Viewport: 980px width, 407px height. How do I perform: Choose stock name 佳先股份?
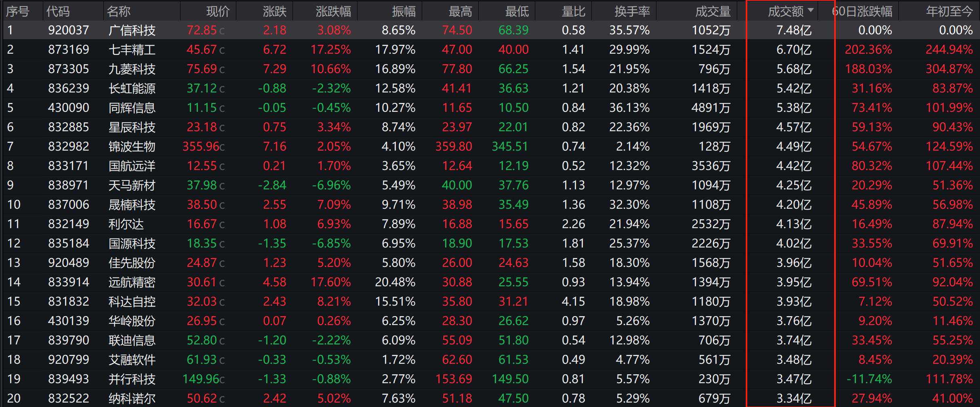(x=132, y=263)
